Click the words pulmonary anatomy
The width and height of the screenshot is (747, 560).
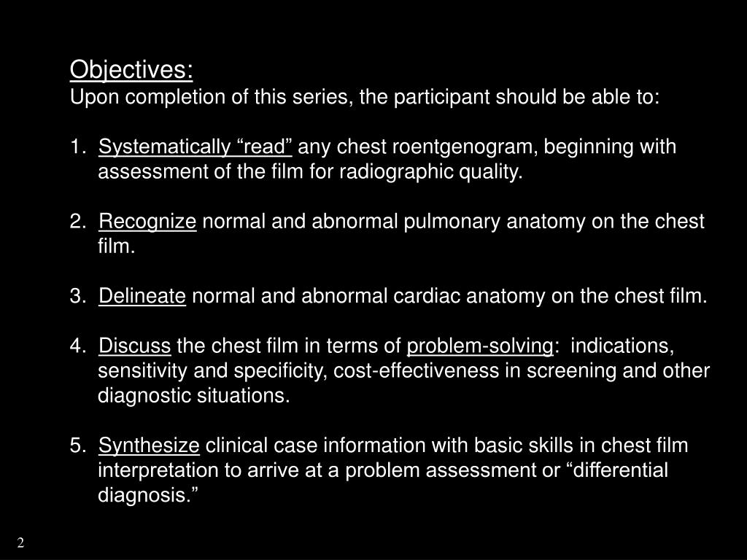[x=495, y=222]
